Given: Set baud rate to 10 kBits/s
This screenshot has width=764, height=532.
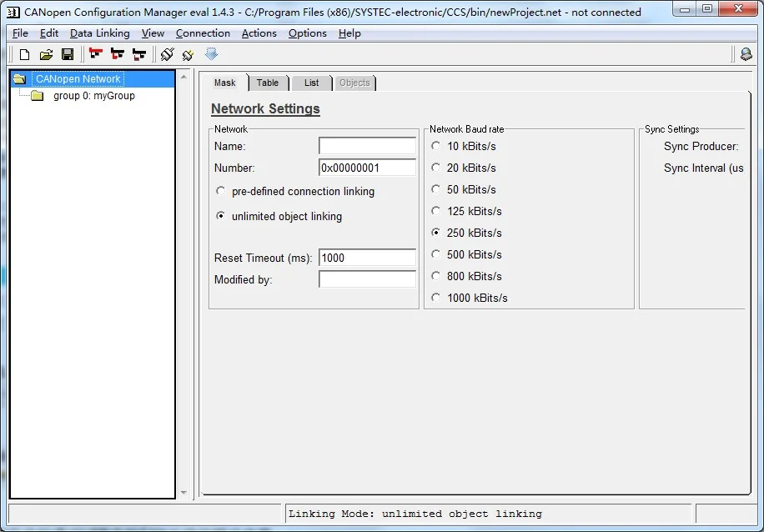Looking at the screenshot, I should 435,146.
